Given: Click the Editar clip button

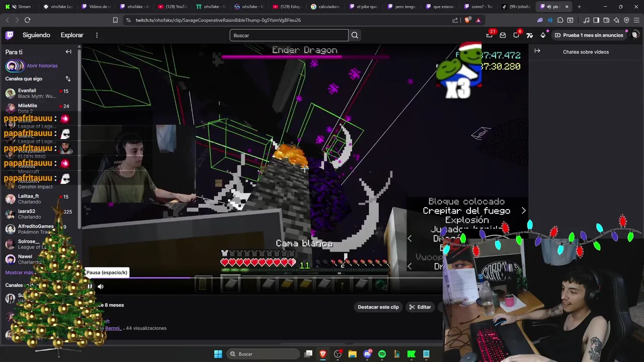Looking at the screenshot, I should click(420, 307).
